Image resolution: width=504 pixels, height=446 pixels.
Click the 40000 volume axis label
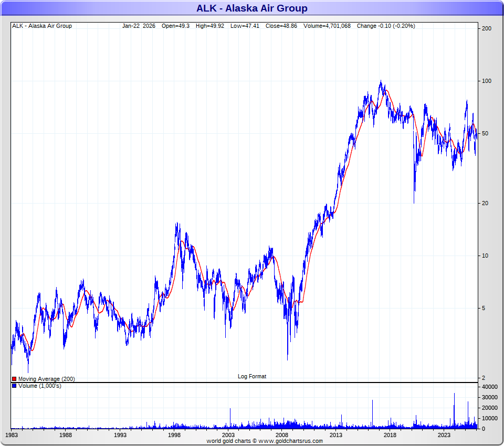click(489, 387)
